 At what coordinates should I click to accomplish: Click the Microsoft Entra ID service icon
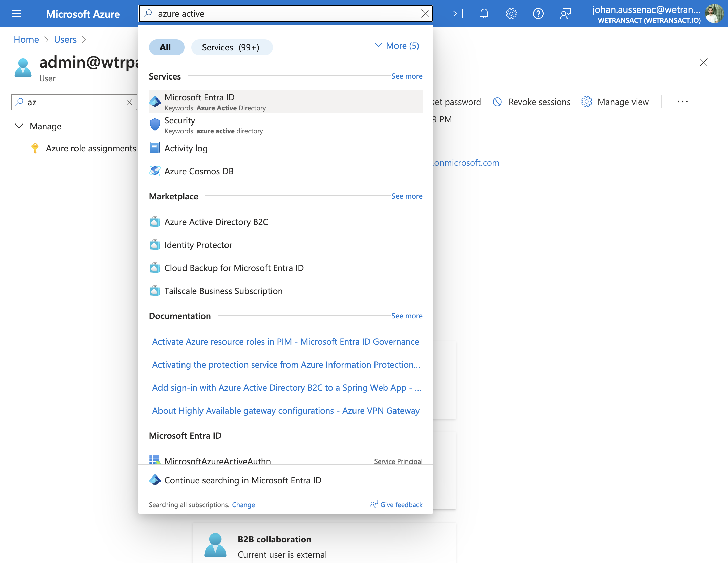(x=155, y=102)
